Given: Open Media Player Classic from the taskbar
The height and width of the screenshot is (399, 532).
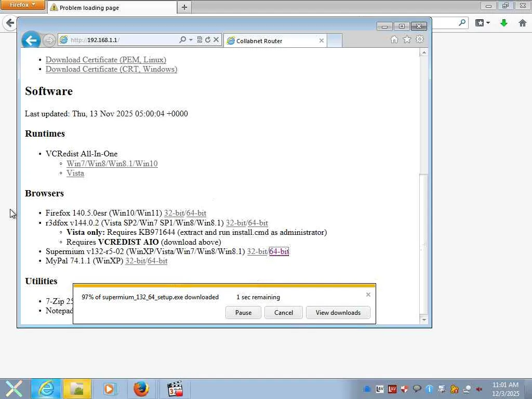Looking at the screenshot, I should [x=176, y=389].
